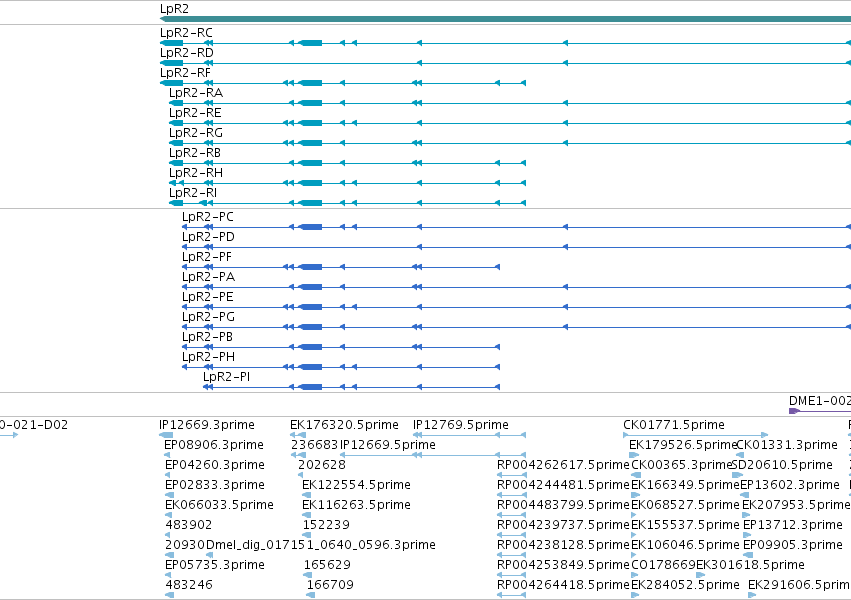Select the RP004262617.5prime EST label
Image resolution: width=851 pixels, height=600 pixels.
point(563,465)
